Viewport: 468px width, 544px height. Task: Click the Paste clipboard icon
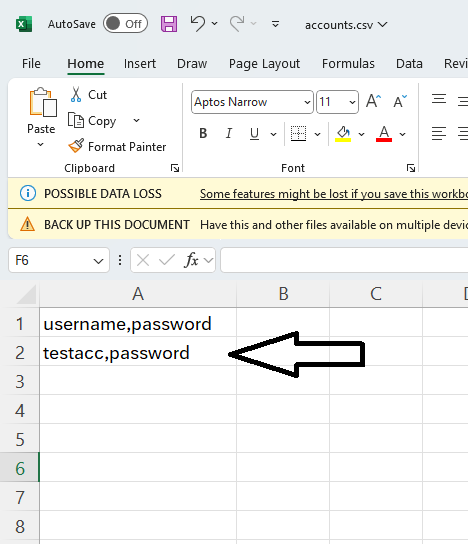click(x=43, y=102)
